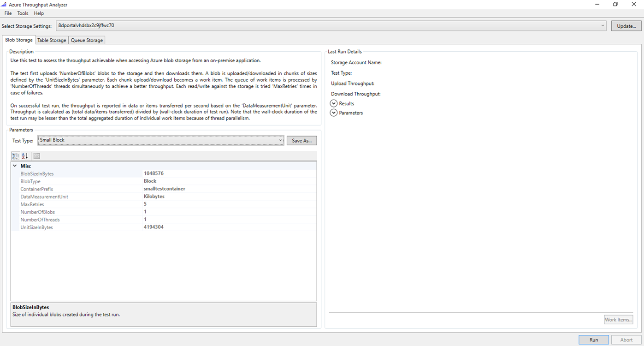Select the ContainerPrefix property row
This screenshot has width=644, height=346.
(164, 189)
